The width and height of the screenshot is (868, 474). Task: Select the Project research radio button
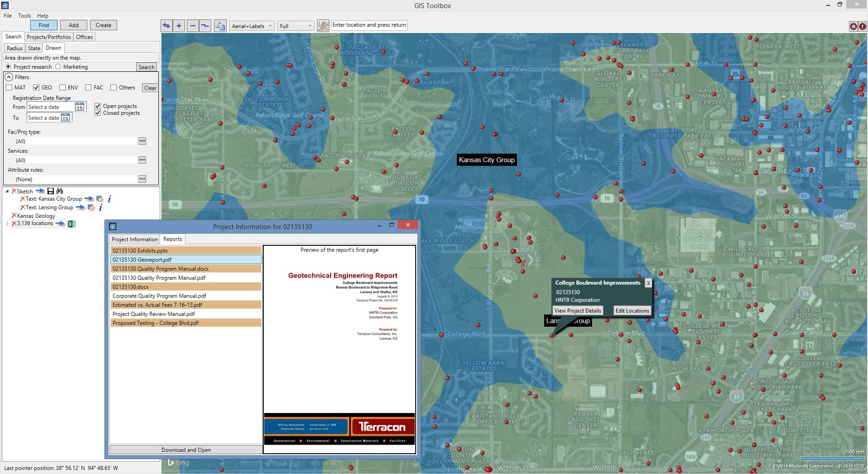tap(8, 67)
